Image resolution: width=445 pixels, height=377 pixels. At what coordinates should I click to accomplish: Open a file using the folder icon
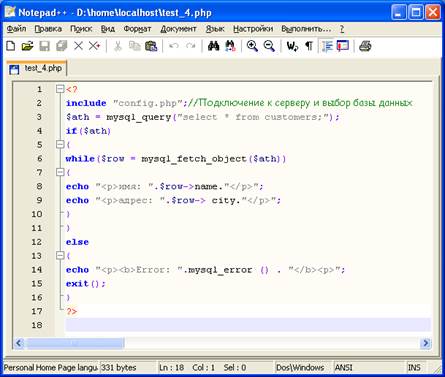tap(27, 46)
